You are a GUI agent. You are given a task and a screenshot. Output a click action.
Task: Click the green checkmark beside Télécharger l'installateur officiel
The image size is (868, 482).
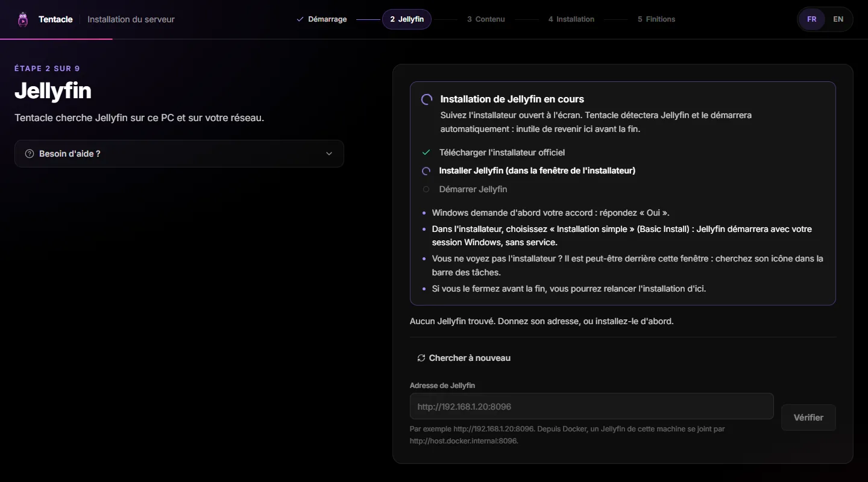coord(426,152)
